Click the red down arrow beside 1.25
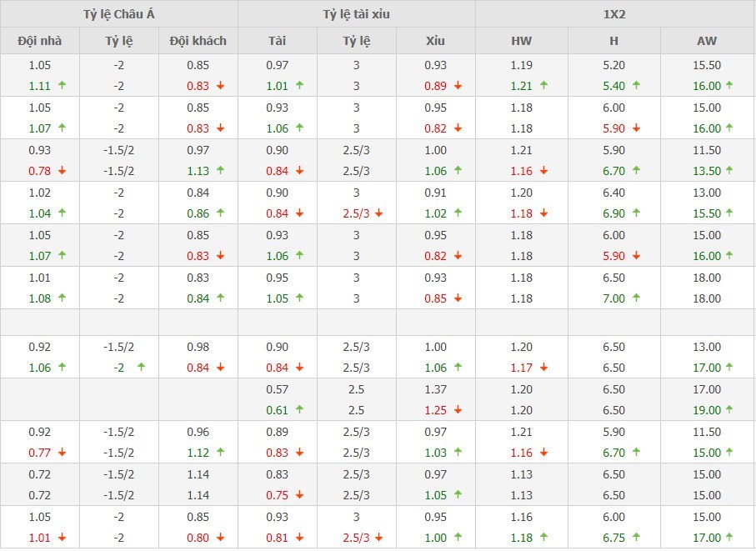The height and width of the screenshot is (551, 756). (458, 410)
